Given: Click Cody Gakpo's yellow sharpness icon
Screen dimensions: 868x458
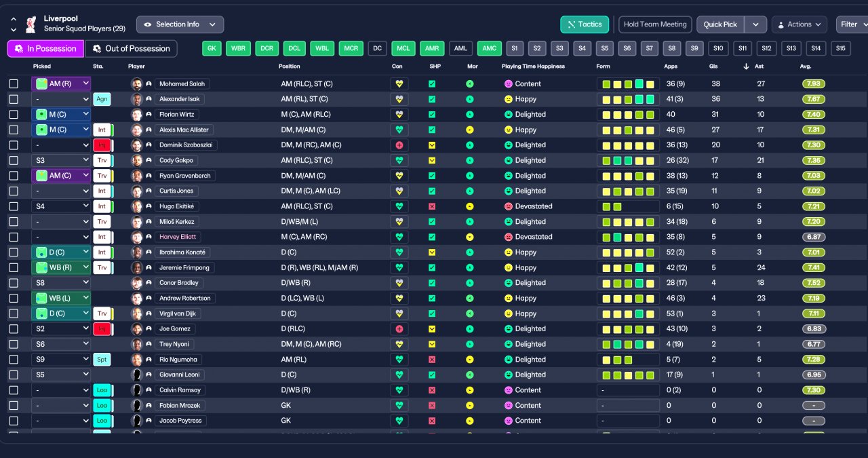Looking at the screenshot, I should point(432,161).
